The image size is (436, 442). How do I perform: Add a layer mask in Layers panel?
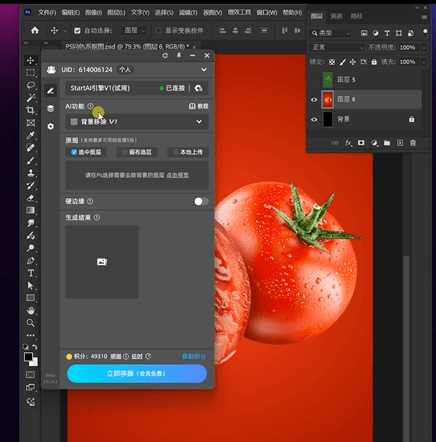[361, 143]
